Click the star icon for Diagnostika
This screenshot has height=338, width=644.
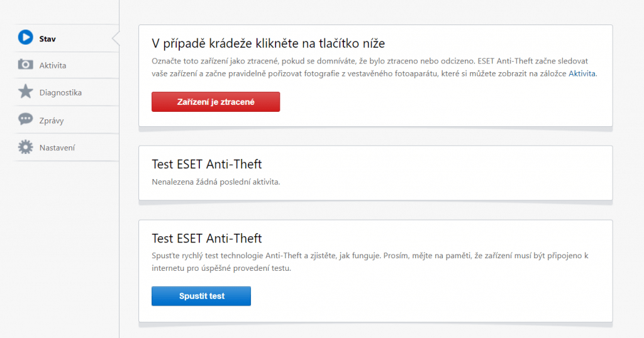tap(25, 92)
